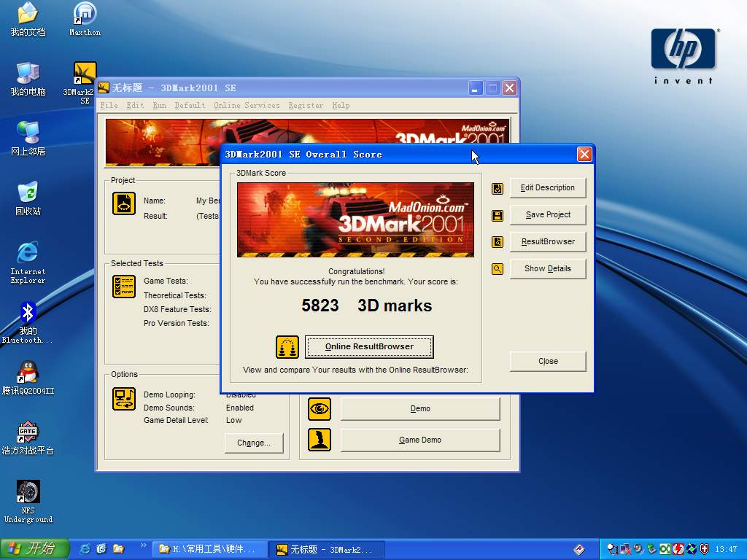Viewport: 747px width, 560px height.
Task: Select the Recycle Bin desktop icon
Action: [x=28, y=198]
